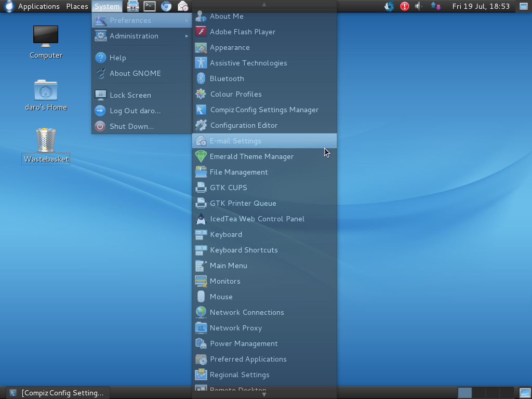532x399 pixels.
Task: Open the network up/down arrows indicator
Action: 435,6
